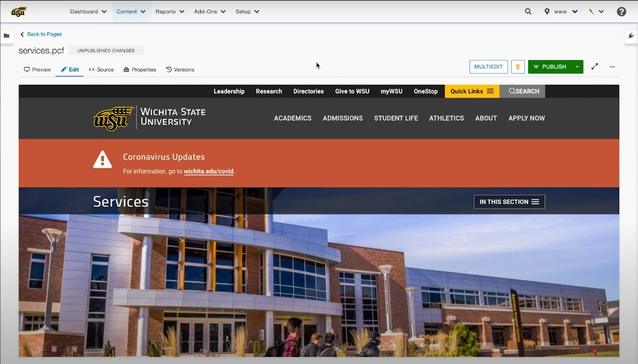Click the Unpublished Changes status badge

click(x=106, y=50)
